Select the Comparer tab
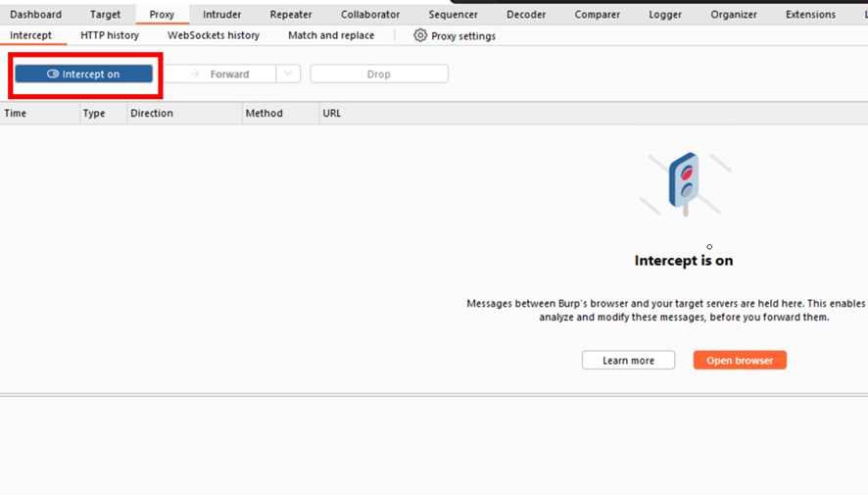 tap(598, 15)
